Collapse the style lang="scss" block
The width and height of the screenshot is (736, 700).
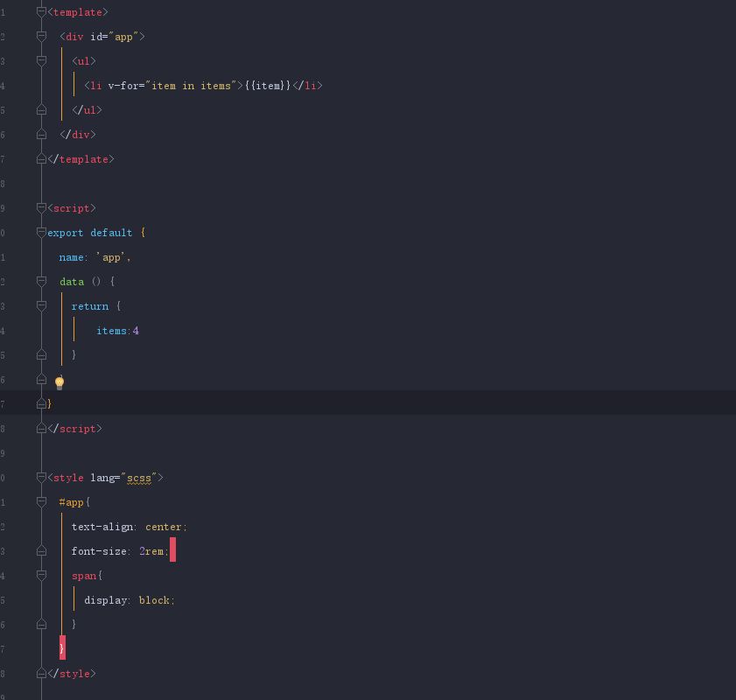(x=41, y=478)
